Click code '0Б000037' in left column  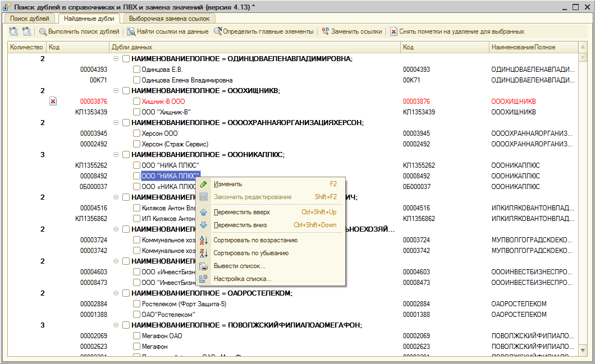tap(93, 187)
